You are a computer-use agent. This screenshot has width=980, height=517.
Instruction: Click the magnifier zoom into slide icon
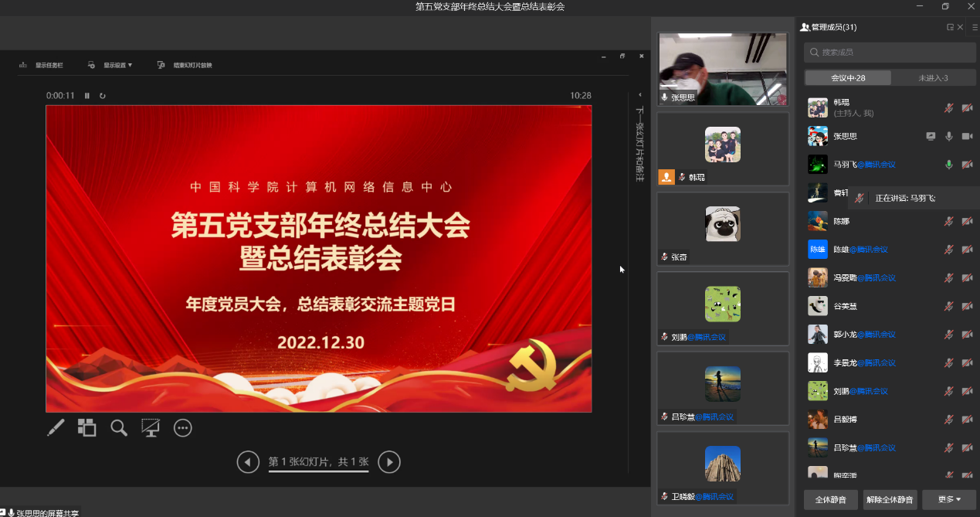tap(118, 427)
